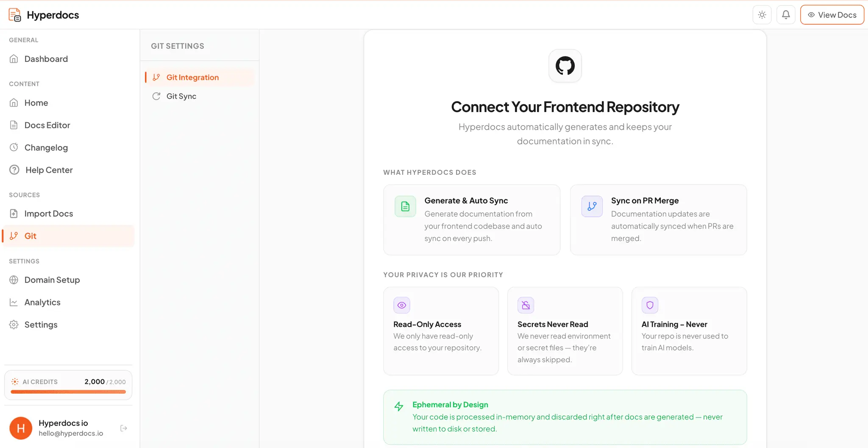This screenshot has width=868, height=448.
Task: Click the Read-Only Access card title
Action: [x=427, y=325]
